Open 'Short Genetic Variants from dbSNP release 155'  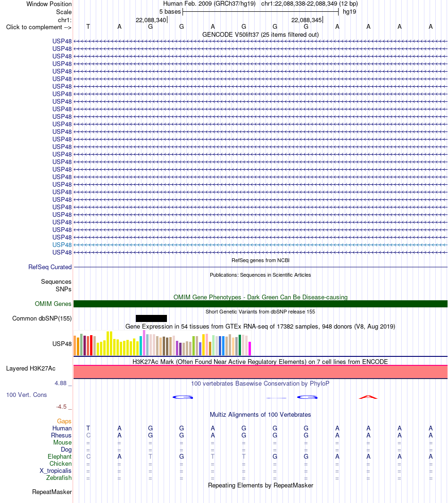pos(260,312)
